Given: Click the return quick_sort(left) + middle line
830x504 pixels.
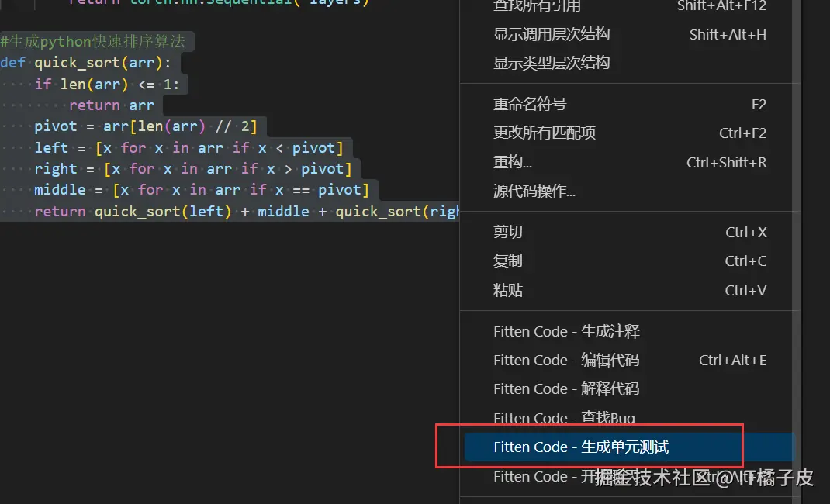Looking at the screenshot, I should [x=247, y=212].
